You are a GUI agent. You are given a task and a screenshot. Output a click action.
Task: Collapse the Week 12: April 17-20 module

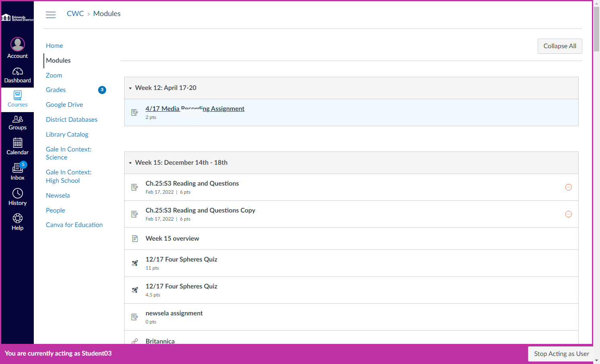(130, 88)
